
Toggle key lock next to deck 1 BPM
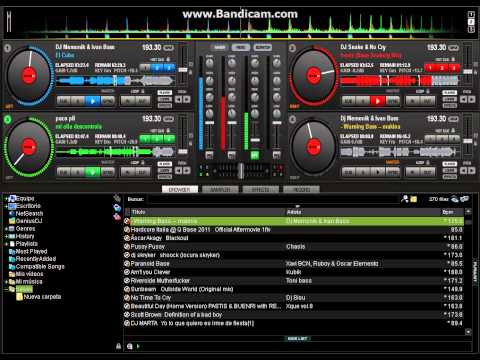coord(168,48)
